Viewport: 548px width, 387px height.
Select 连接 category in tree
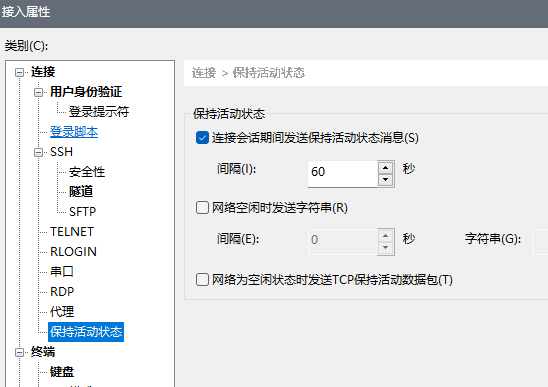coord(43,72)
